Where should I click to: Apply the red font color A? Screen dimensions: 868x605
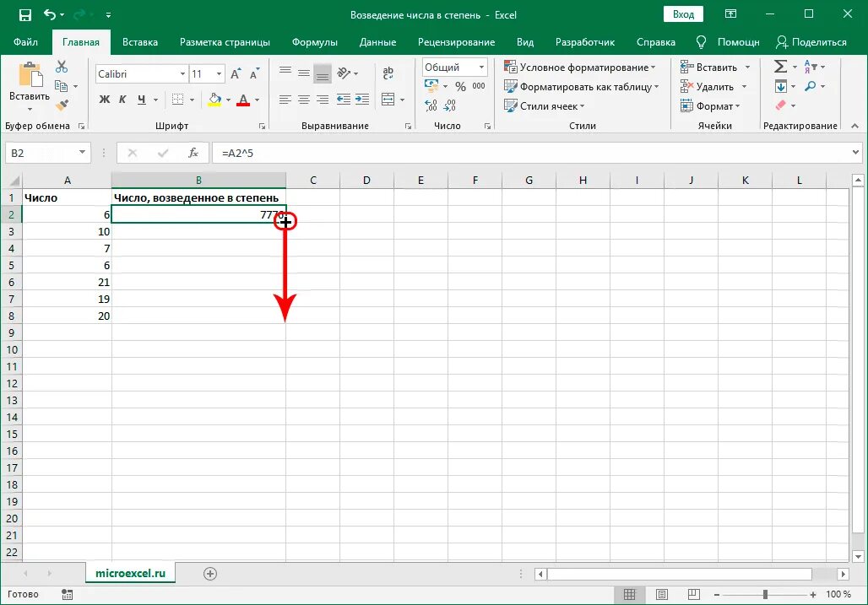pos(242,100)
